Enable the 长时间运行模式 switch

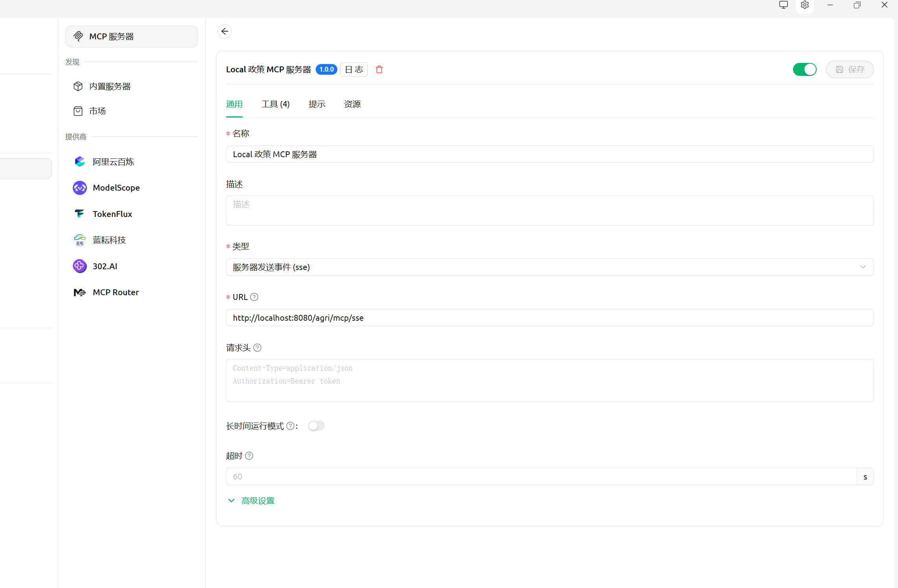[x=316, y=426]
